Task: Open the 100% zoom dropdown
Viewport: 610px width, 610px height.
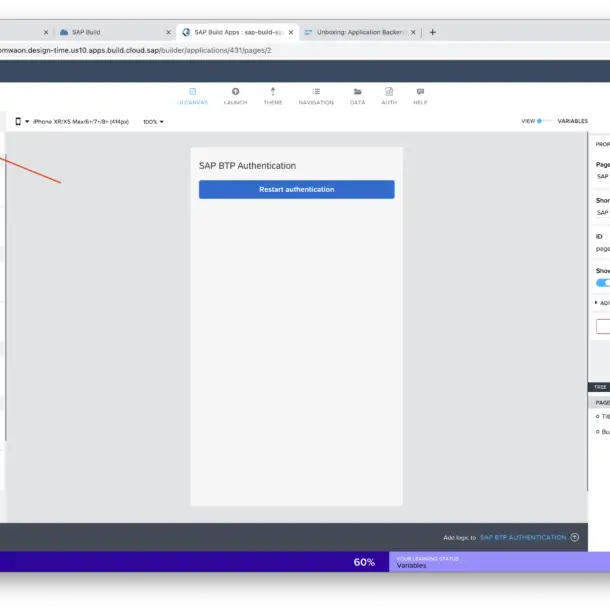Action: (153, 122)
